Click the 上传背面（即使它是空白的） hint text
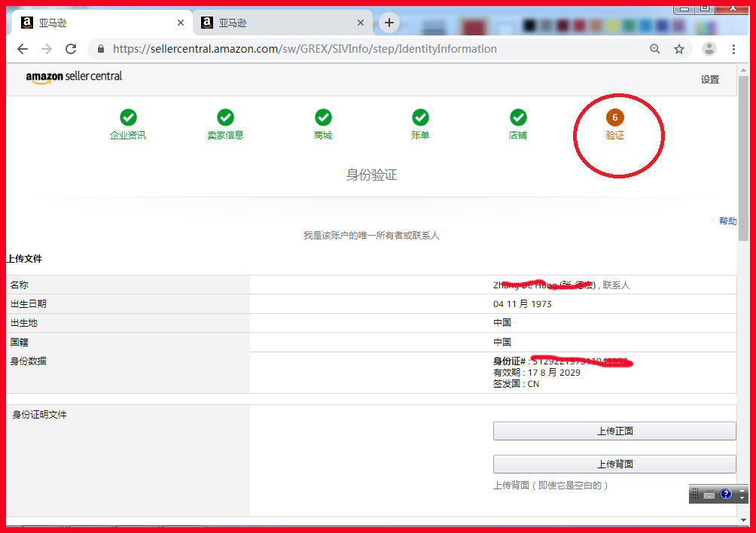 (550, 486)
